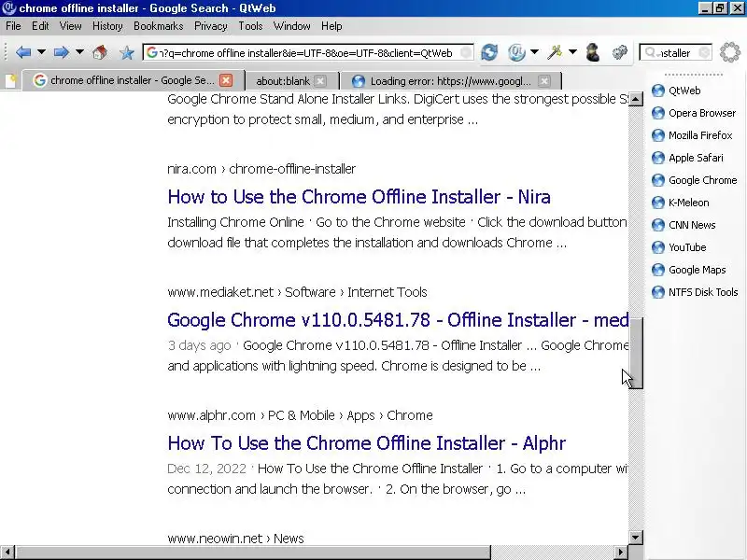Open the View menu
The width and height of the screenshot is (747, 560).
point(71,26)
